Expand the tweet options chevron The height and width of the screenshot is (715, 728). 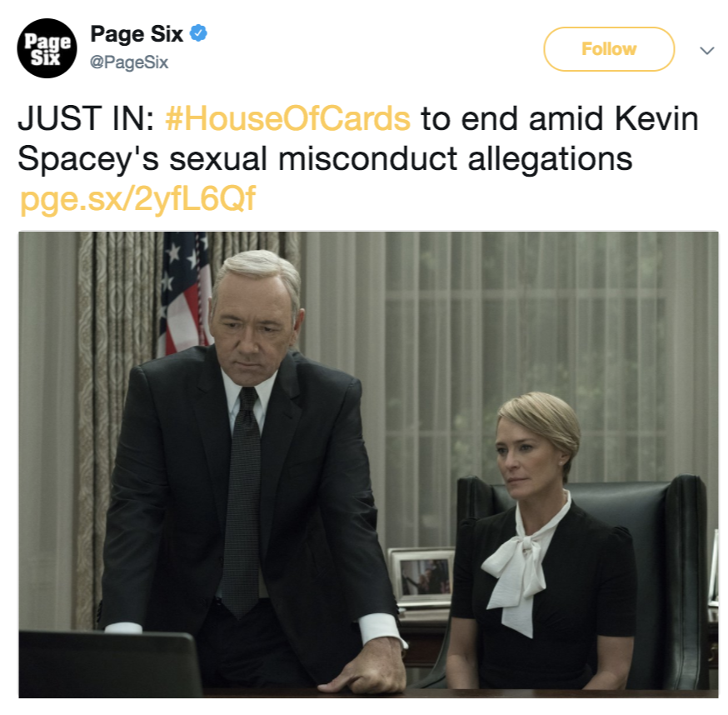706,50
